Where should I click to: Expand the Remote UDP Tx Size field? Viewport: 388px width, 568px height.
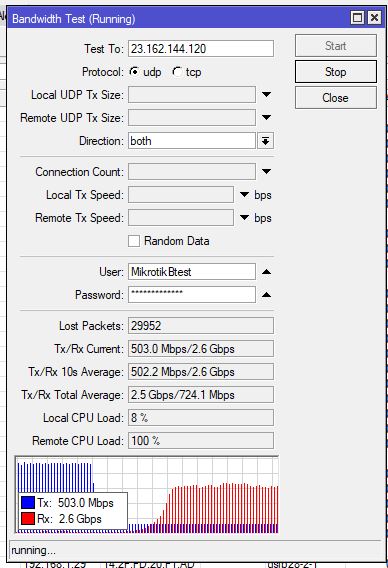(266, 117)
